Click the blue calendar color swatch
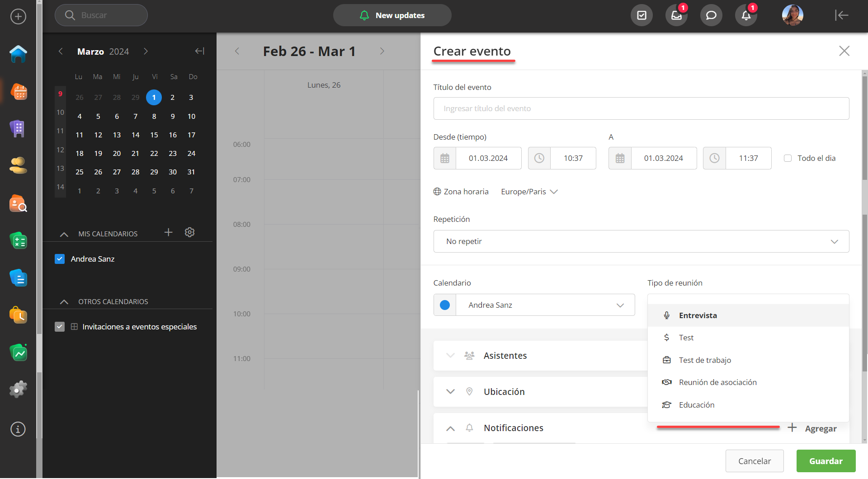 (x=445, y=305)
